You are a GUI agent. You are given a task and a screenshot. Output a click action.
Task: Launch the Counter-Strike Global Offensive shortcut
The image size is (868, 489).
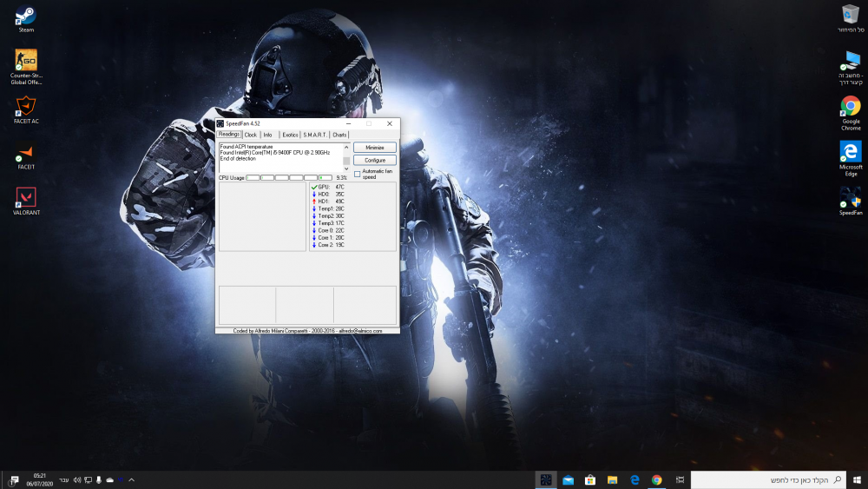[x=26, y=67]
